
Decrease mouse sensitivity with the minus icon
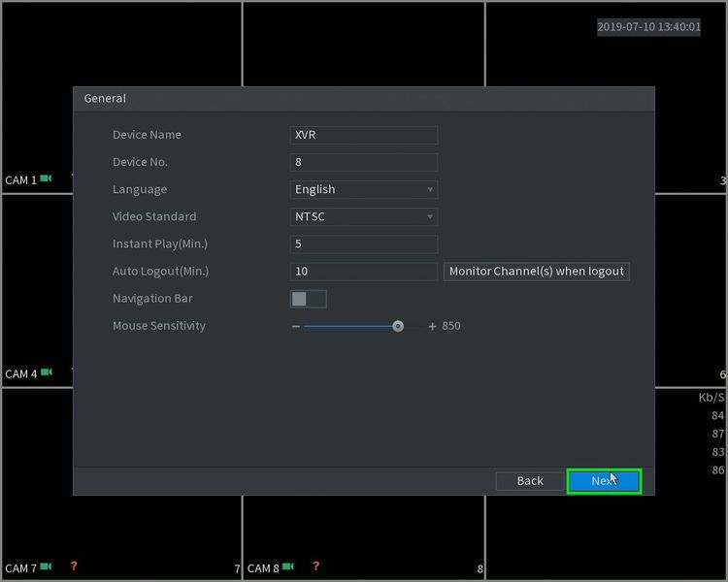coord(296,327)
